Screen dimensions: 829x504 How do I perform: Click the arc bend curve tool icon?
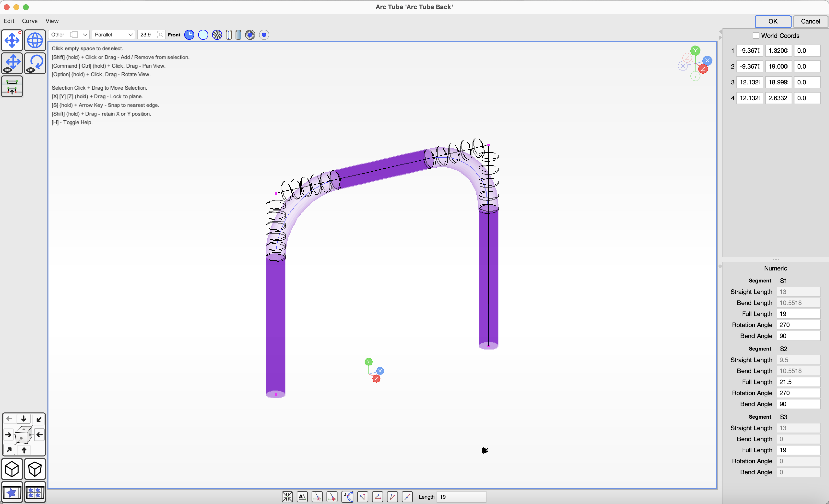[x=347, y=497]
